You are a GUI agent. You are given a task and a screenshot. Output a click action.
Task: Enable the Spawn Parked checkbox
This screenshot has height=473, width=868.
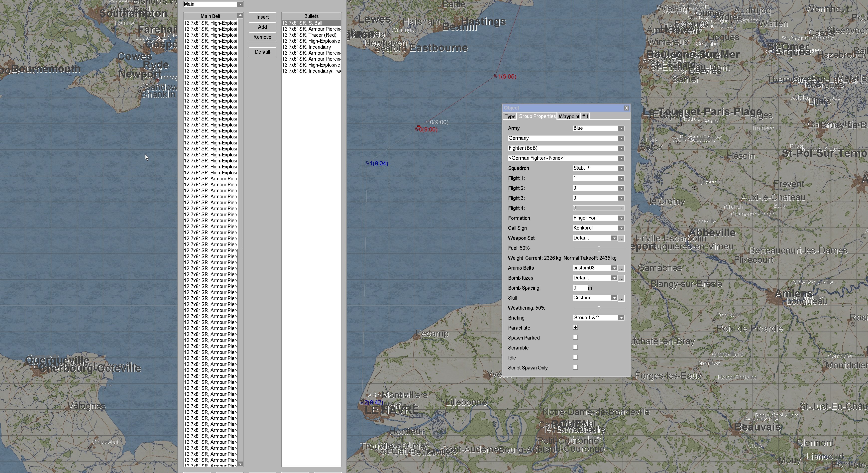point(575,338)
